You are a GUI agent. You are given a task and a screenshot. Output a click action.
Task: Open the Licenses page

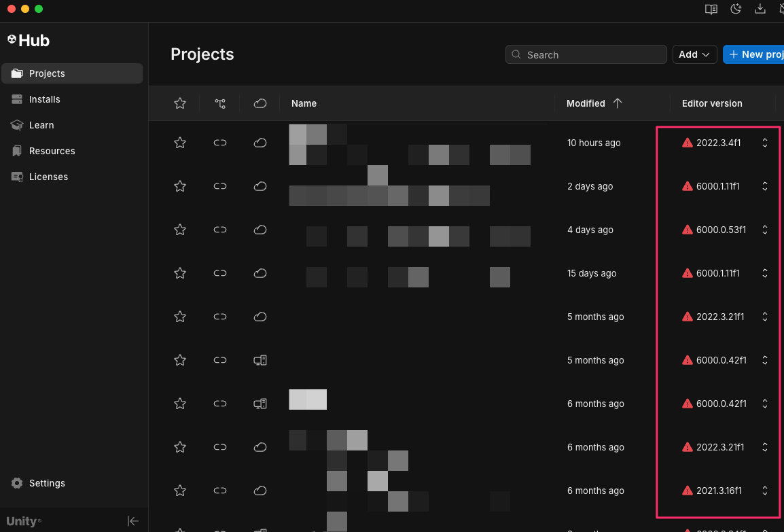(x=49, y=177)
